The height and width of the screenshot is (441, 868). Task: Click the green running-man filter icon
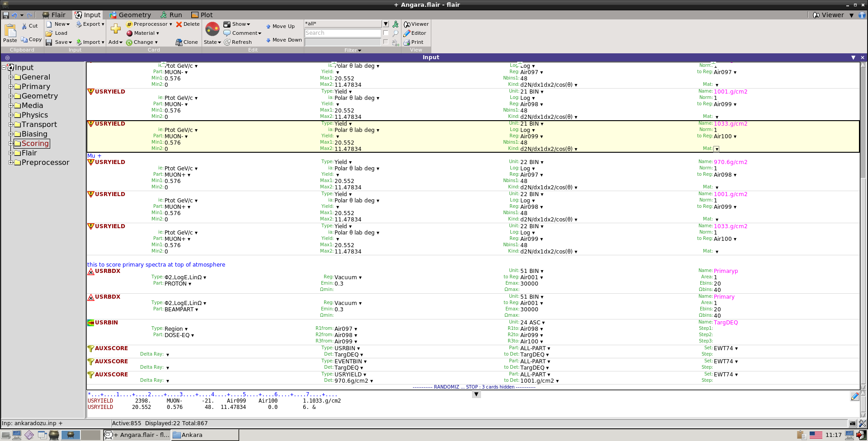coord(396,24)
